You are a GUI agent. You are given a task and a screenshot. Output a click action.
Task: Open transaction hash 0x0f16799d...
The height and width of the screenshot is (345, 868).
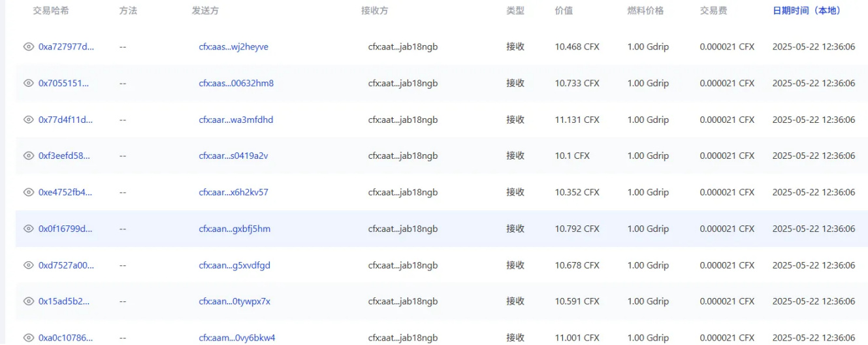coord(65,229)
